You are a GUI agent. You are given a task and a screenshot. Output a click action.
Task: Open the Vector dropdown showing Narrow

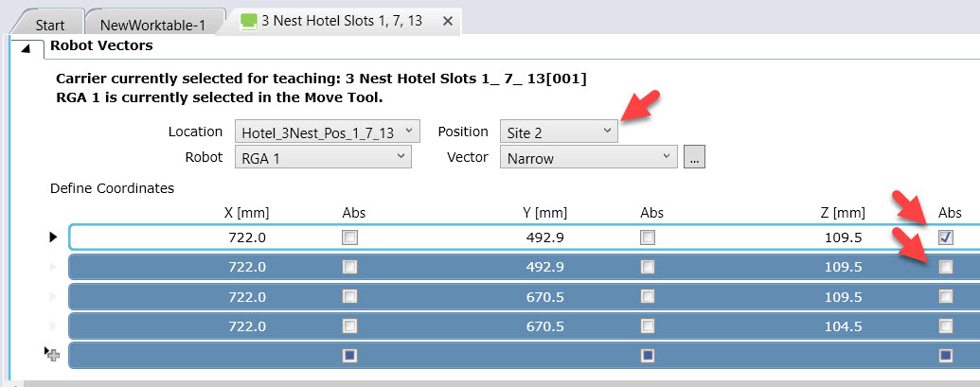pyautogui.click(x=588, y=158)
